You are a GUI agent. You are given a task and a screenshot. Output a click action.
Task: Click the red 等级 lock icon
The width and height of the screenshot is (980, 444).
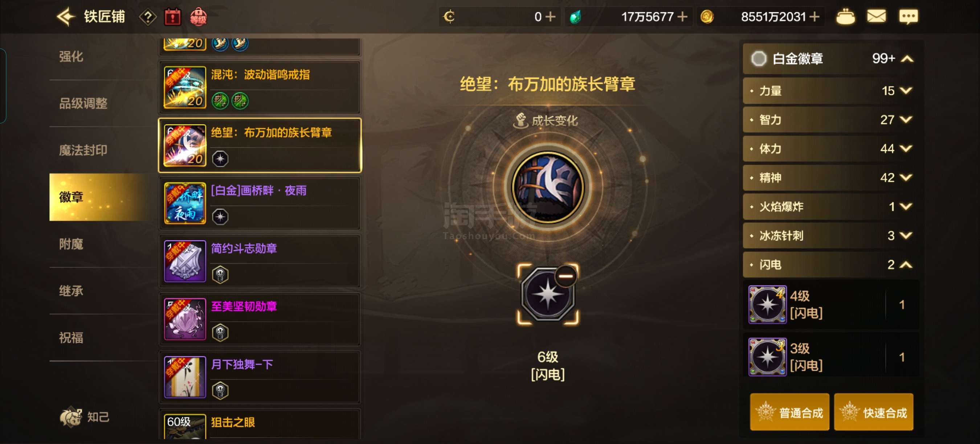pos(198,17)
